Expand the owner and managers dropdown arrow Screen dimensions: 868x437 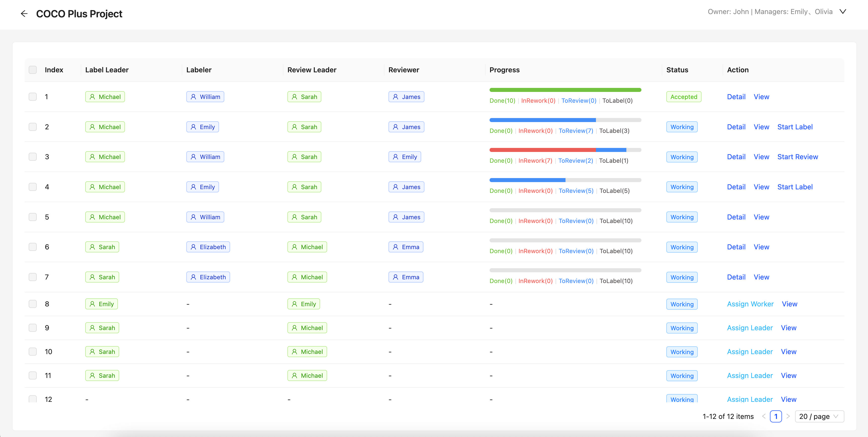843,12
